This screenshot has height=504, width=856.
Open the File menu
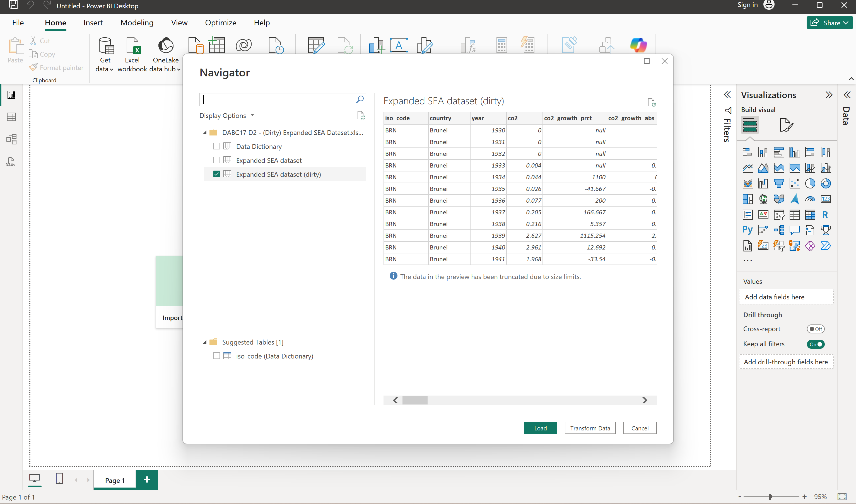[x=18, y=23]
